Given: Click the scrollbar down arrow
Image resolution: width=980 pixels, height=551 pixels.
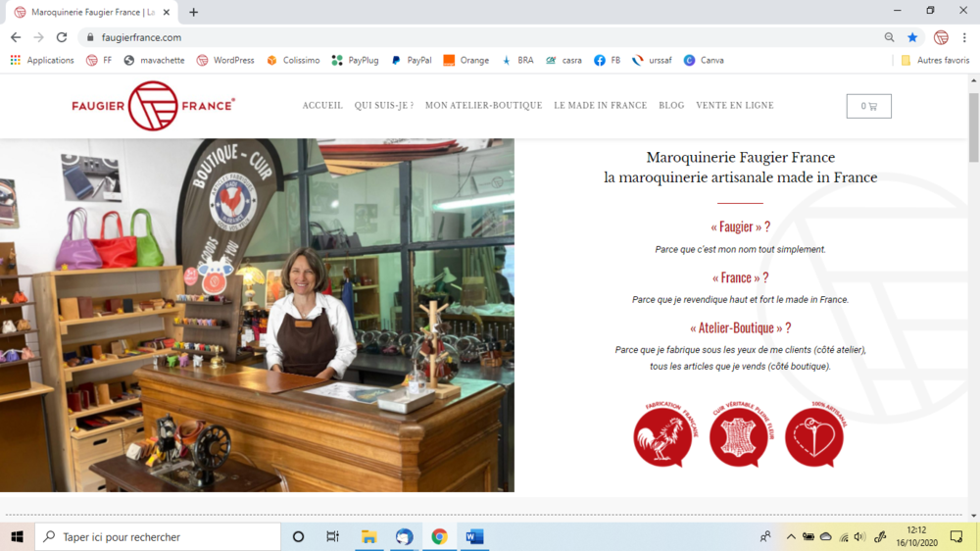Looking at the screenshot, I should pyautogui.click(x=974, y=516).
